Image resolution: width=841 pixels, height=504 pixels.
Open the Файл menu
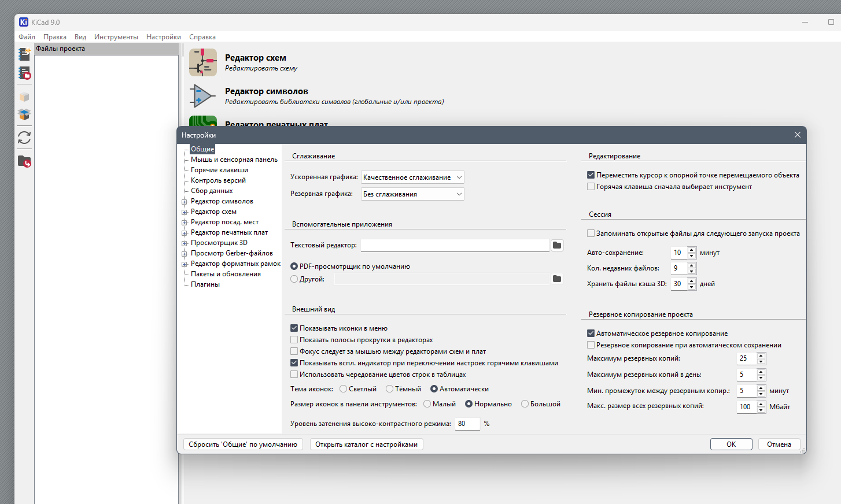(x=27, y=37)
